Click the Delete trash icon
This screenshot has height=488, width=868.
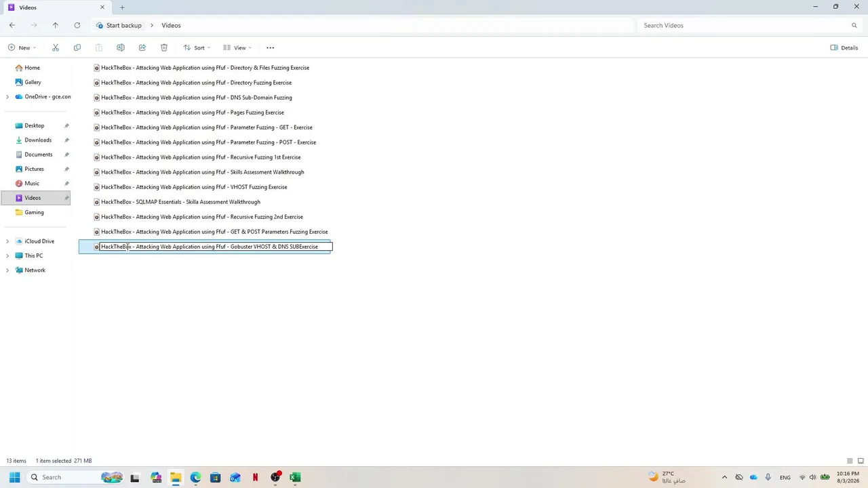point(164,47)
